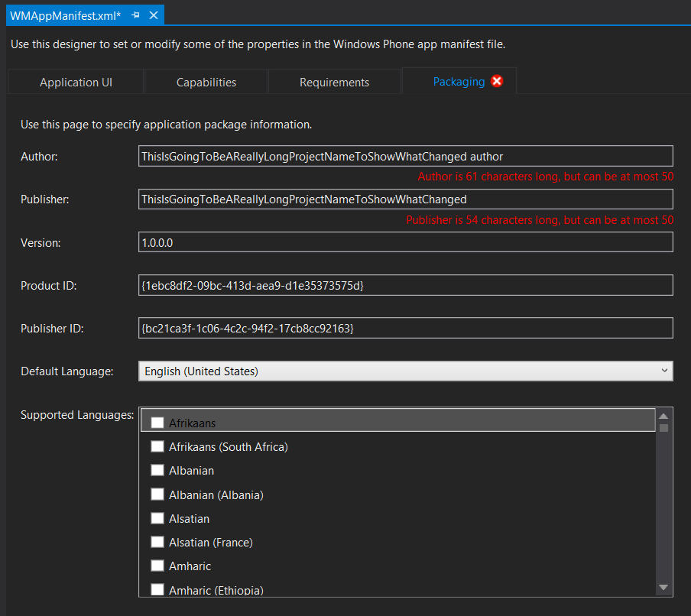Click the languages list scroll down arrow
Viewport: 691px width, 616px height.
pyautogui.click(x=663, y=588)
